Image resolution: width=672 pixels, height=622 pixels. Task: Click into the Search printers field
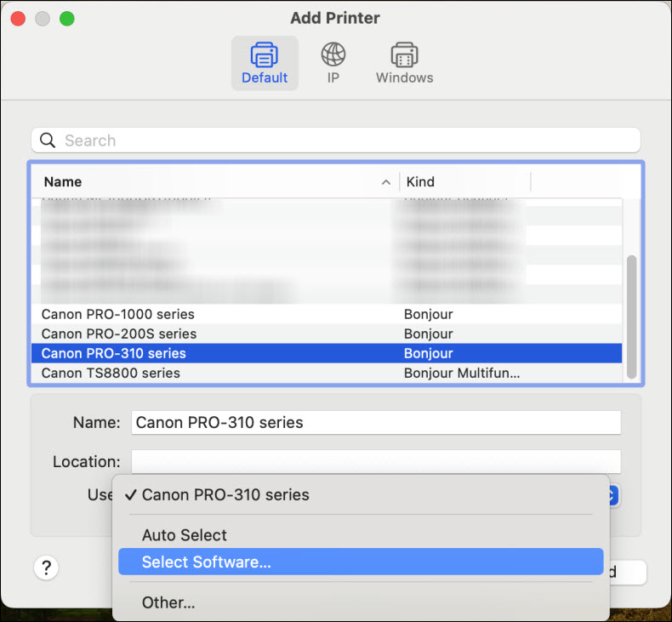point(340,140)
